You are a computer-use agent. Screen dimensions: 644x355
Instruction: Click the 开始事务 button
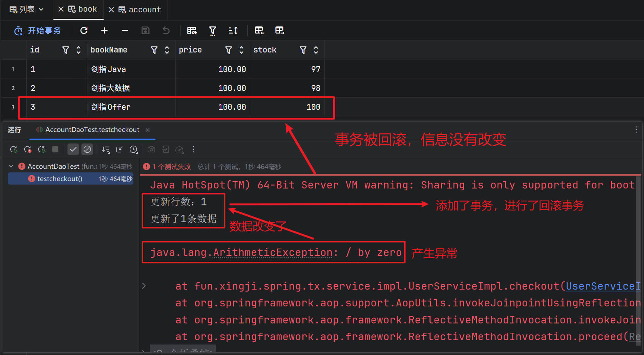click(x=38, y=31)
